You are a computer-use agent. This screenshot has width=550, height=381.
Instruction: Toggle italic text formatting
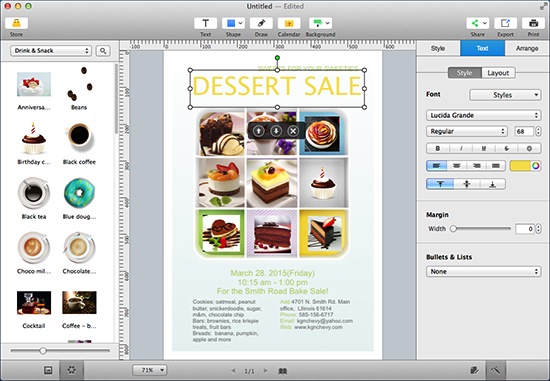click(461, 148)
